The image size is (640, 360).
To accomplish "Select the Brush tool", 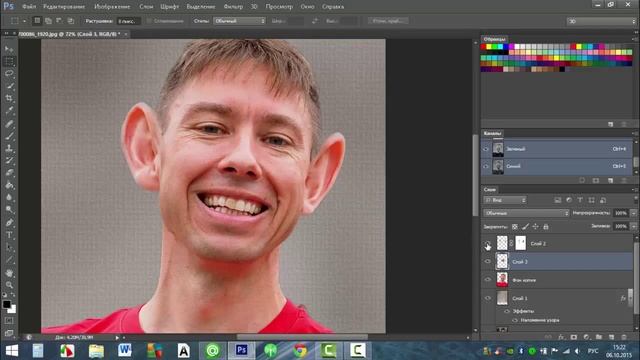I will click(x=9, y=136).
